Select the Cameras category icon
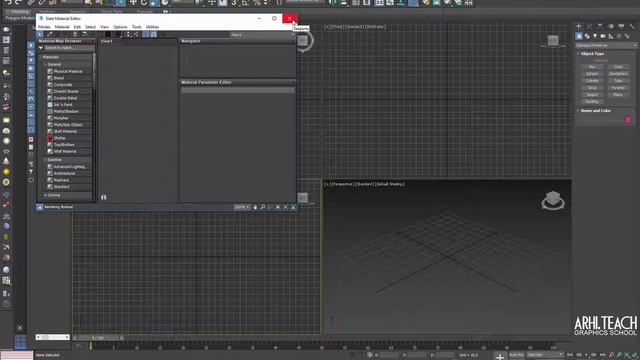The image size is (640, 360). [603, 36]
